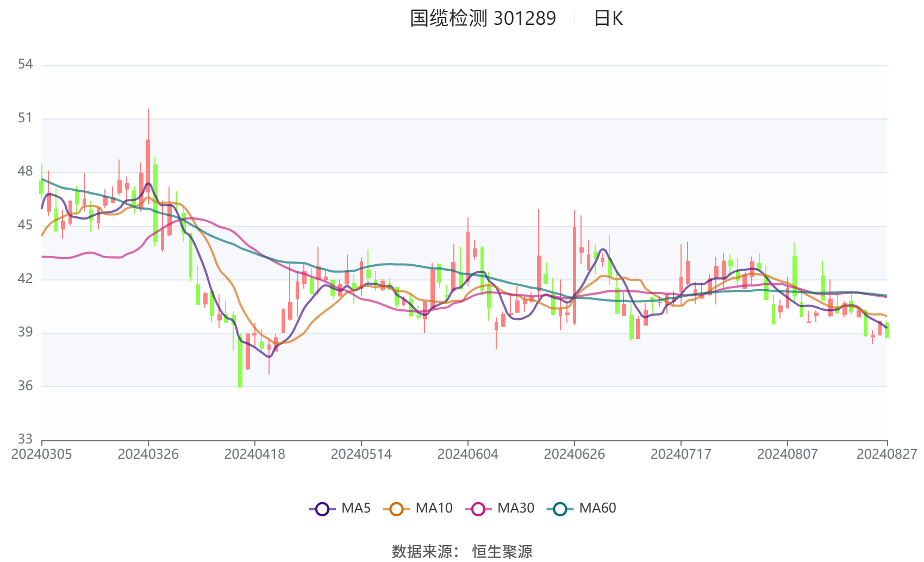Click the 20240305 x-axis date label

click(41, 454)
